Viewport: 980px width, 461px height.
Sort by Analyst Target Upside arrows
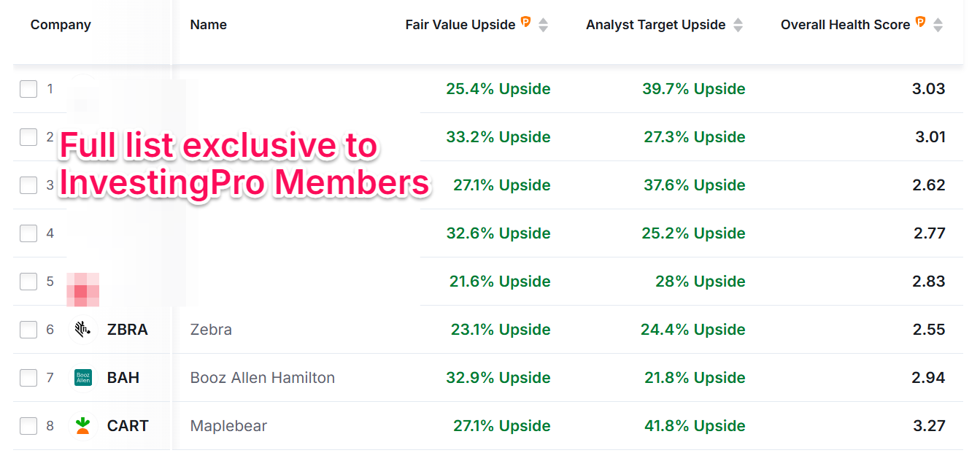click(738, 25)
